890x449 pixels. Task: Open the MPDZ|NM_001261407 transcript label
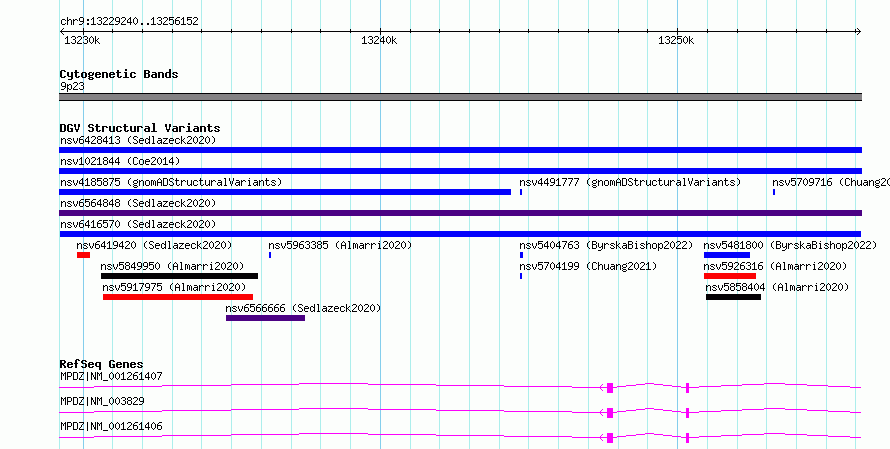coord(111,376)
